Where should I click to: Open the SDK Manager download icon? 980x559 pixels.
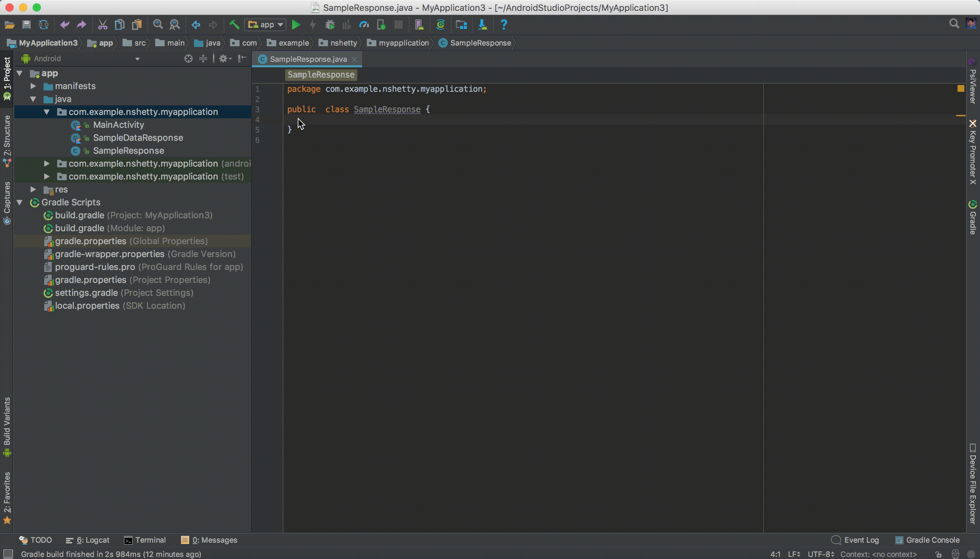[483, 25]
